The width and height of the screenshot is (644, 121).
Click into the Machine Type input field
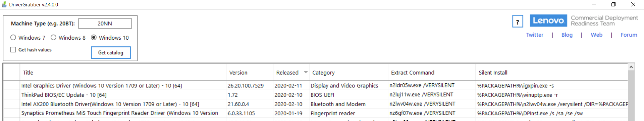coord(105,24)
